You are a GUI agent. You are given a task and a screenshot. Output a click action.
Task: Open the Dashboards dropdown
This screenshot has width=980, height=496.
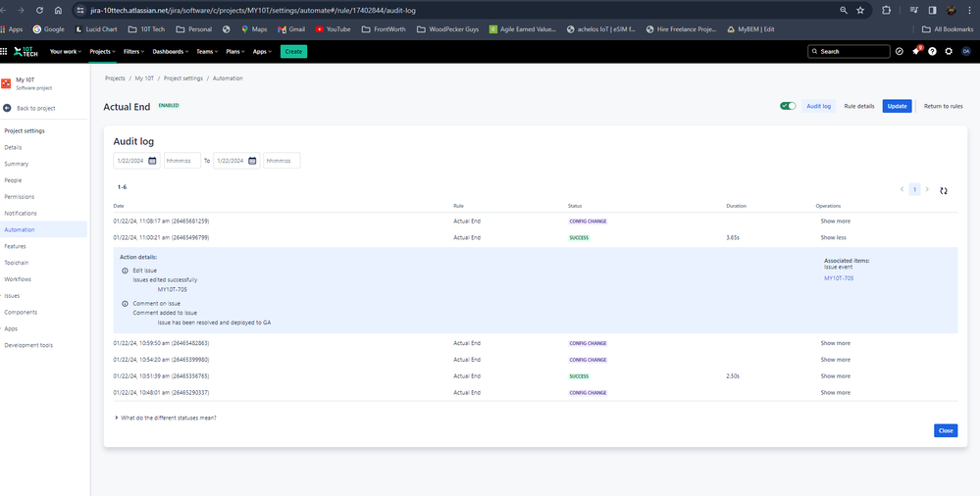coord(170,51)
